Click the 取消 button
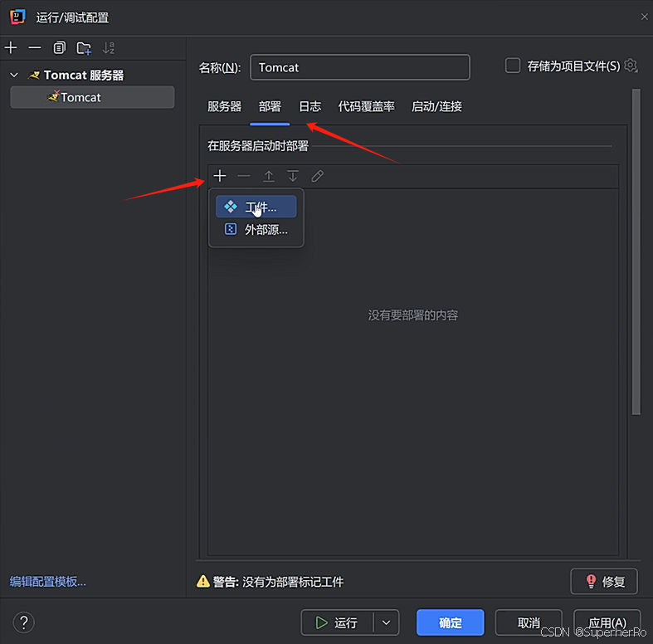The width and height of the screenshot is (653, 644). click(x=529, y=622)
